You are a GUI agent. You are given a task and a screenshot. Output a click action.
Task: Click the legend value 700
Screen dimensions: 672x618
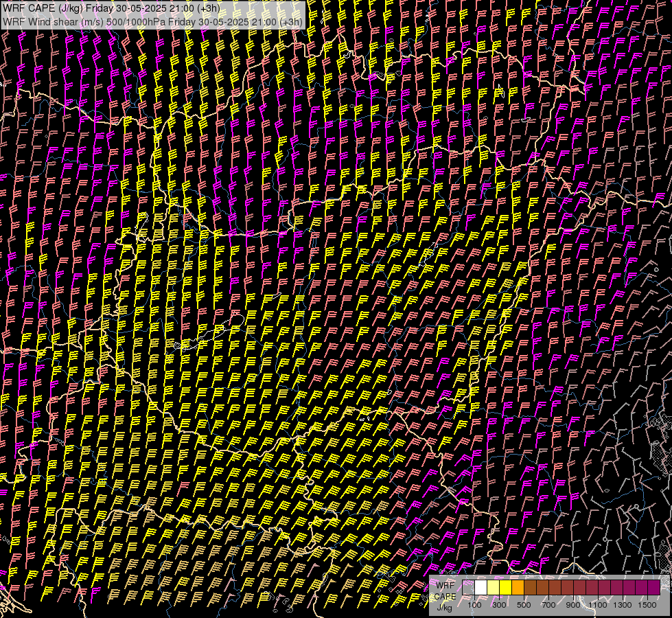(548, 605)
